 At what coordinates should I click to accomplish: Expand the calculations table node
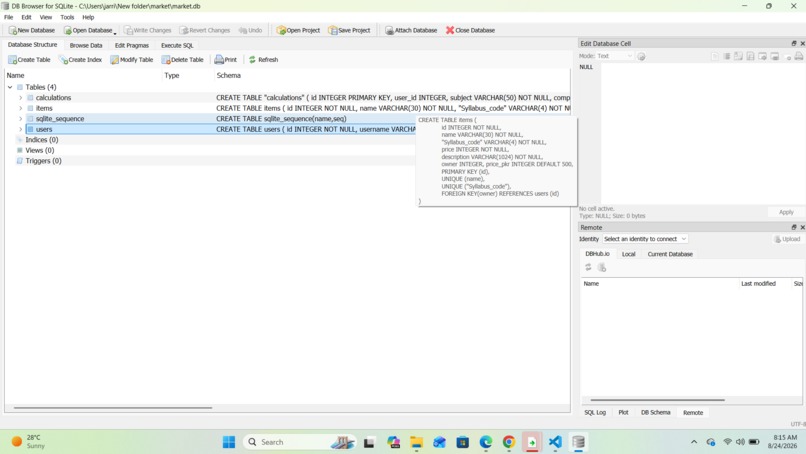21,98
